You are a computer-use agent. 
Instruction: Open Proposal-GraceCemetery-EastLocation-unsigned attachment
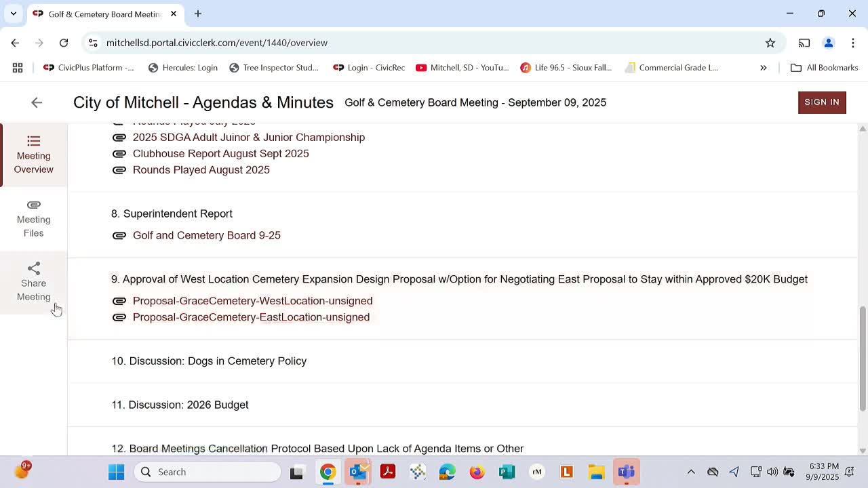pyautogui.click(x=251, y=317)
